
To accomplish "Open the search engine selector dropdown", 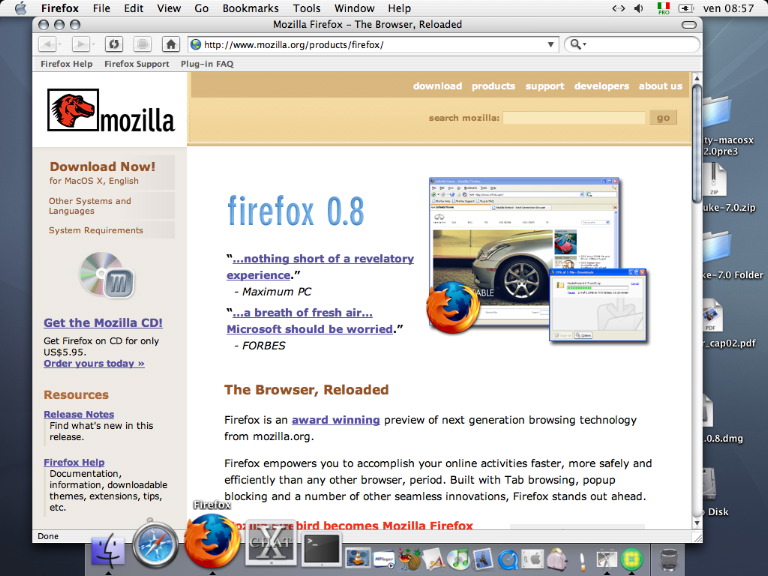I will [578, 44].
